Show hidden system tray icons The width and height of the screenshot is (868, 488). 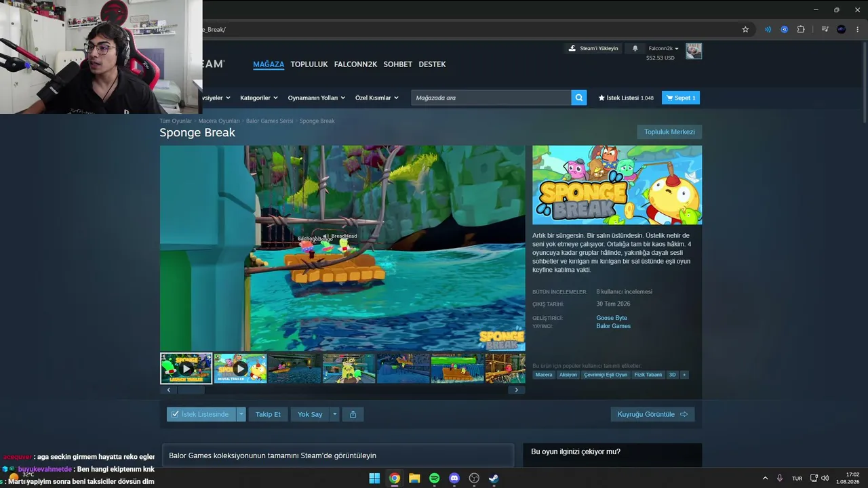pos(766,479)
